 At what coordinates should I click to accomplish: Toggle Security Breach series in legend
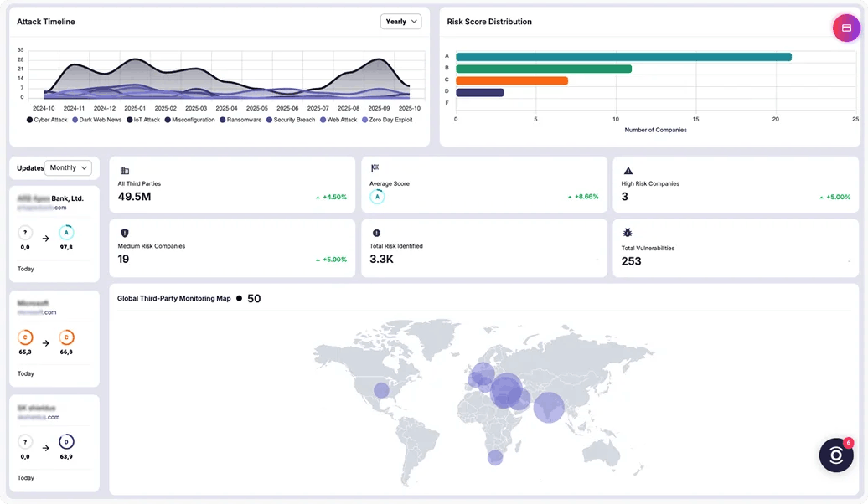coord(291,120)
